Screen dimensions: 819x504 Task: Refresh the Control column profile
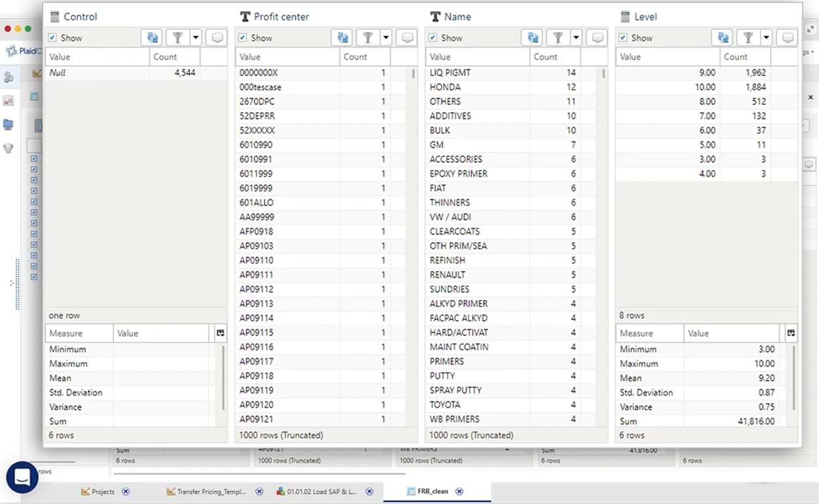pos(152,38)
